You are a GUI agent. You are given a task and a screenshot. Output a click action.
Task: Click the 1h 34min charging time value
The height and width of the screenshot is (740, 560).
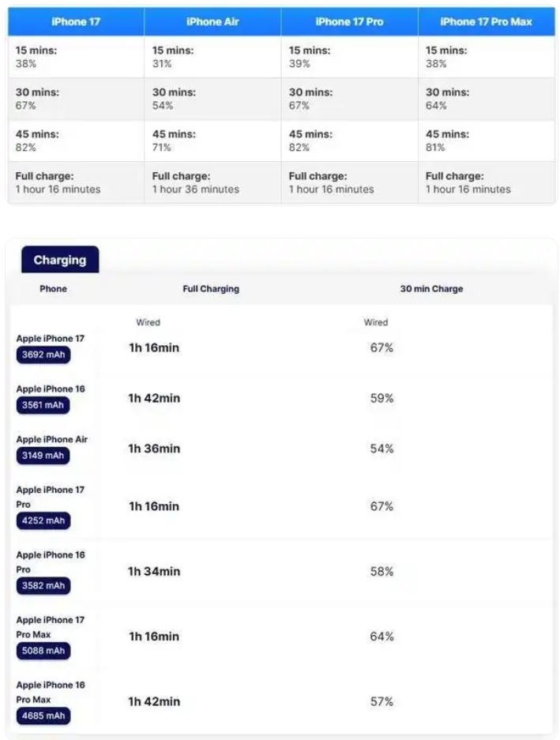coord(154,571)
